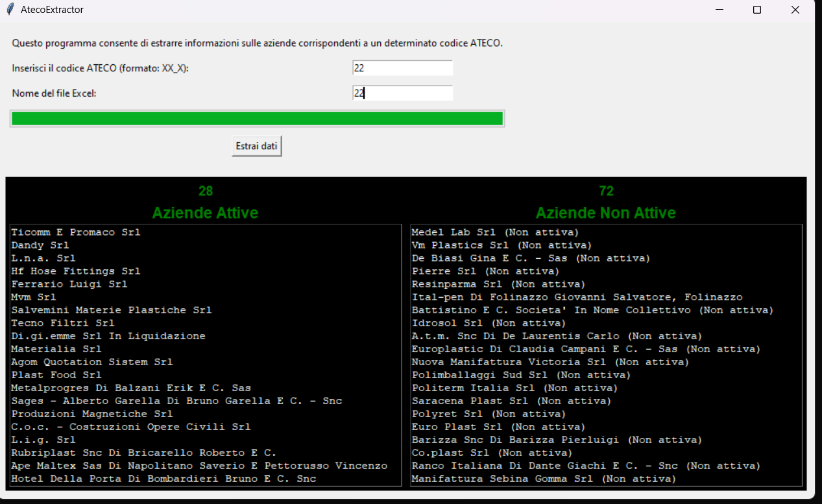Select L.n.a. Srl row

(206, 258)
